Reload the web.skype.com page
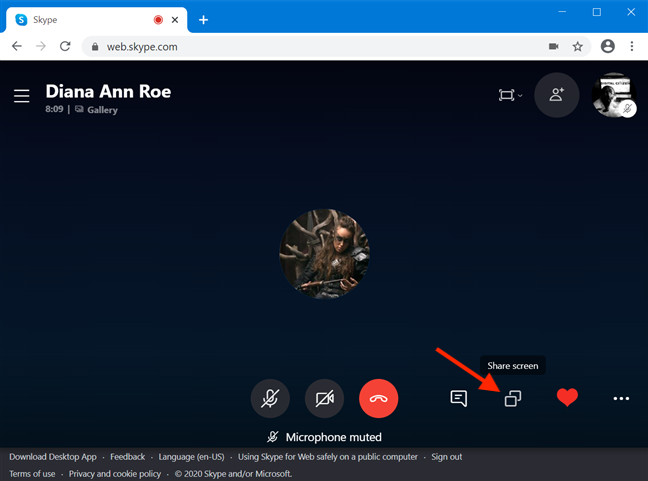 (65, 46)
